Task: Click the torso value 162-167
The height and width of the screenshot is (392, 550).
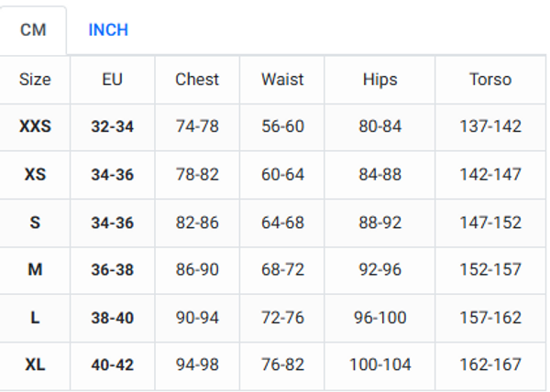Action: pyautogui.click(x=490, y=365)
